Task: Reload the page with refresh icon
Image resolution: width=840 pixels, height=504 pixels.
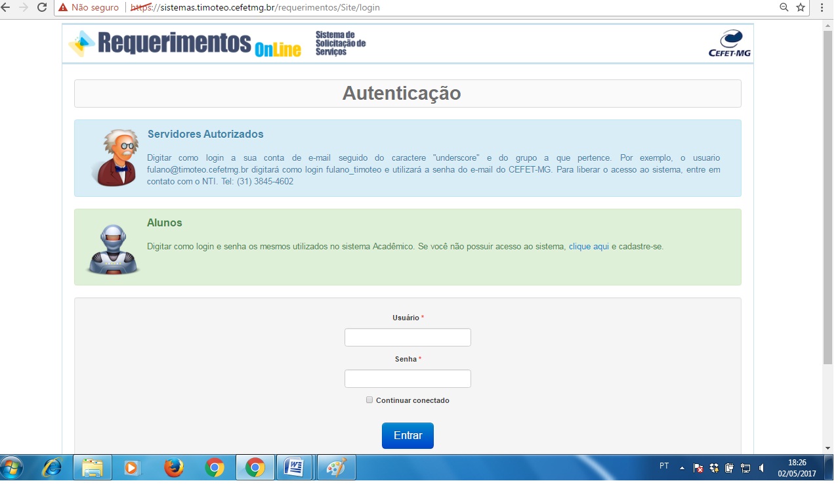Action: click(42, 8)
